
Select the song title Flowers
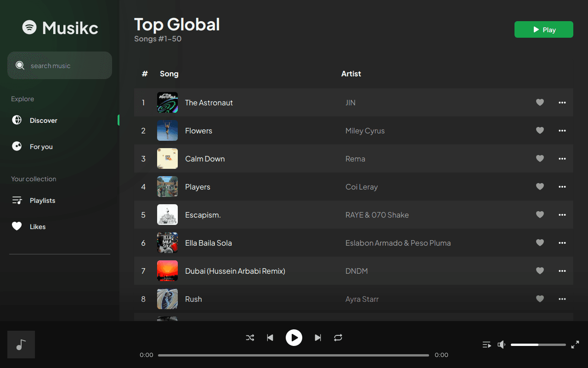pyautogui.click(x=198, y=131)
